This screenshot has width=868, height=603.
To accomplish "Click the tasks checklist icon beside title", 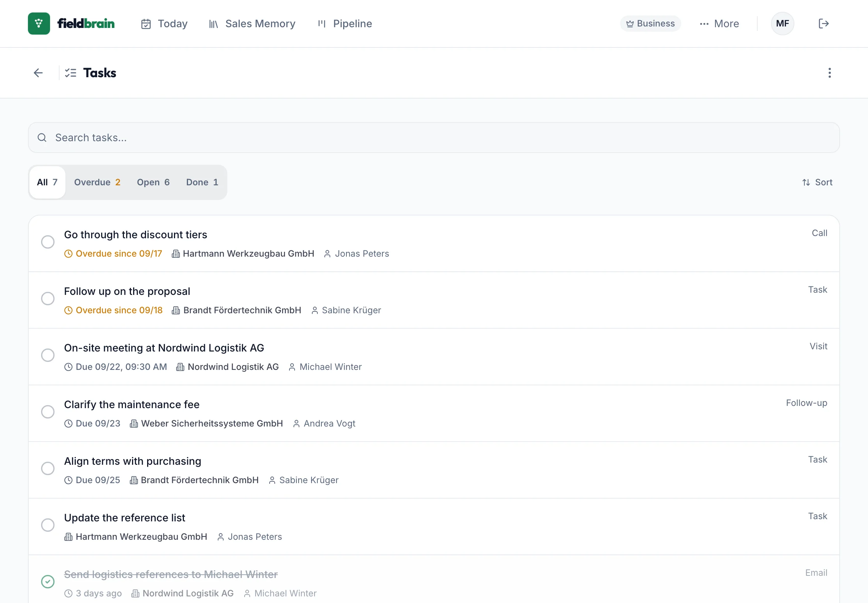I will 71,72.
